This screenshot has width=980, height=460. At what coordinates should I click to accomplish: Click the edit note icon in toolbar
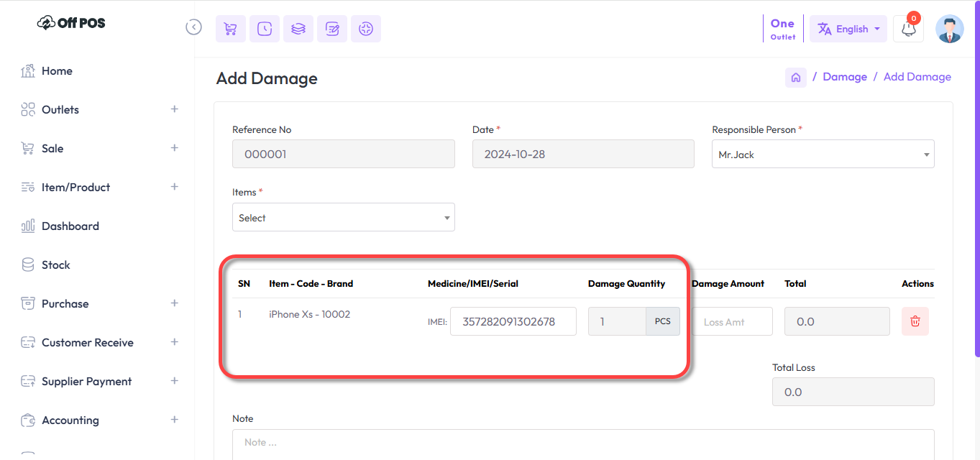(x=332, y=29)
